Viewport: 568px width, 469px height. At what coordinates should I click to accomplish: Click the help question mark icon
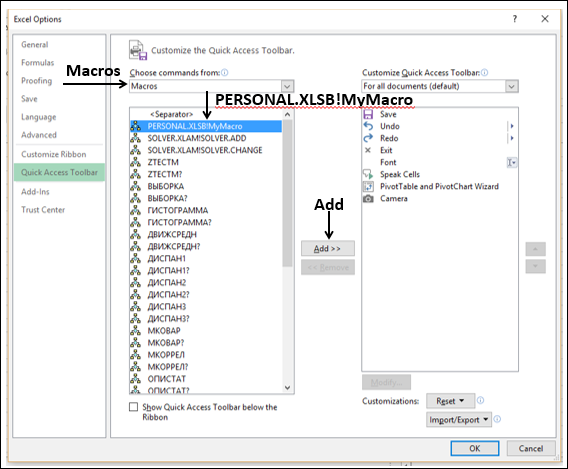pos(515,19)
